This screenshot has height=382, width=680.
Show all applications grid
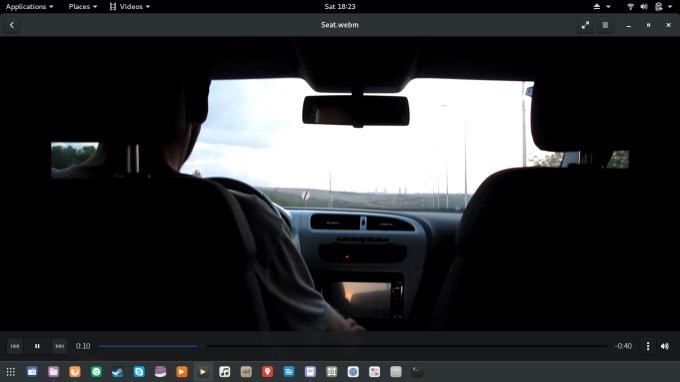tap(11, 372)
